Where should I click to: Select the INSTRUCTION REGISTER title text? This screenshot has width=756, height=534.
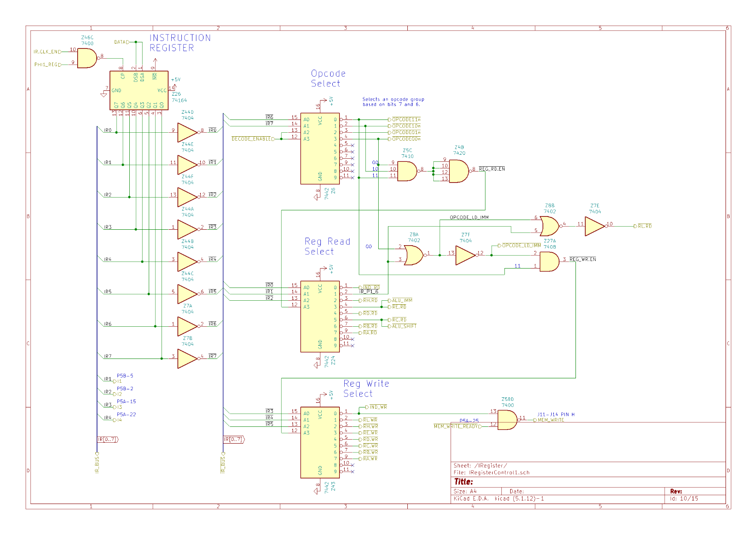(x=180, y=43)
